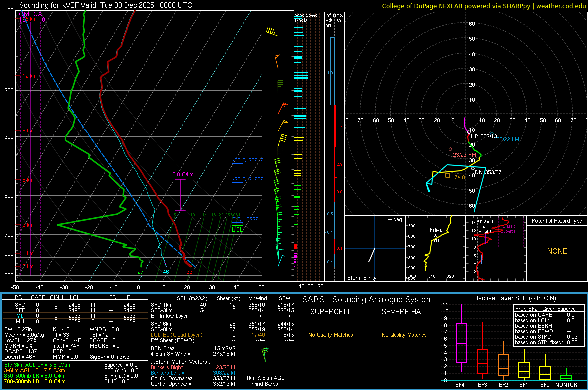Click the red Bunkers Right circle on hodograph
Screen dimensions: 588x390
(x=451, y=149)
